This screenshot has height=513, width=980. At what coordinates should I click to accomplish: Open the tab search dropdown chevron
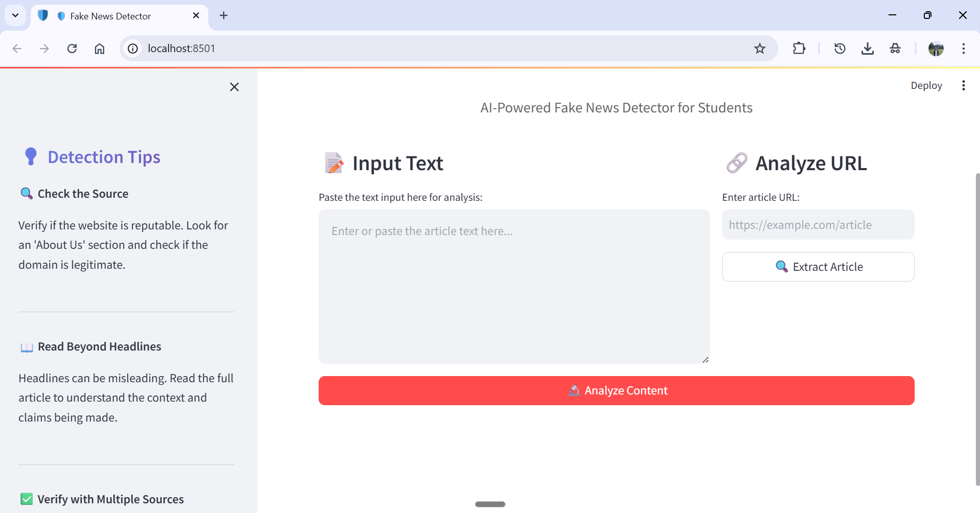[x=15, y=15]
